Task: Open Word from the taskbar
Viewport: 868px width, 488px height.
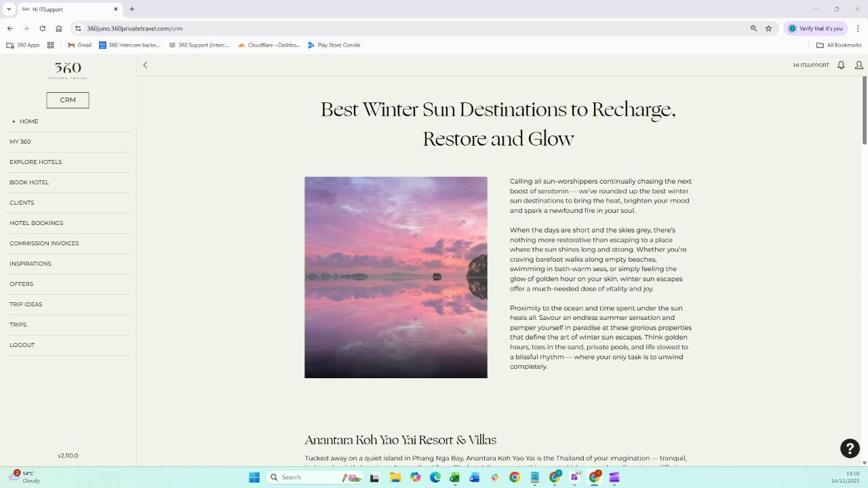Action: click(x=475, y=477)
